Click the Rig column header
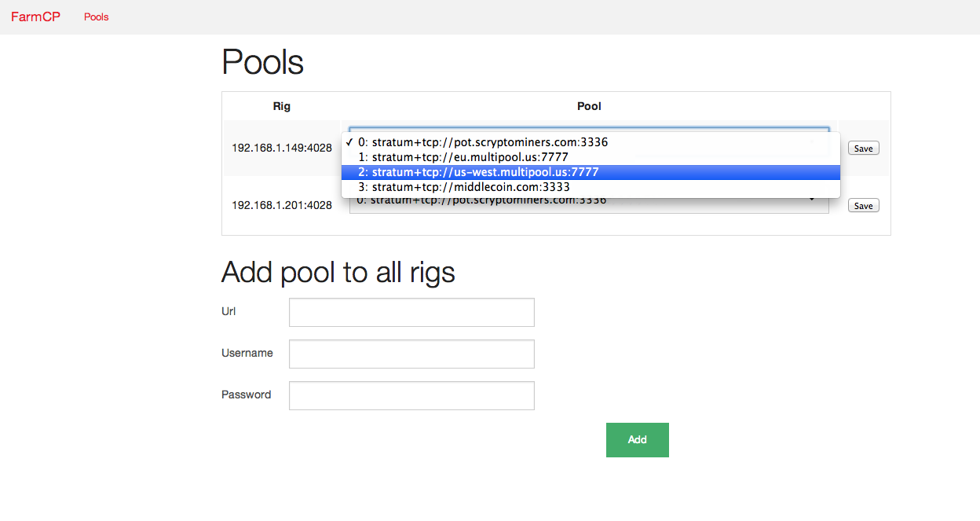This screenshot has height=521, width=980. [282, 106]
